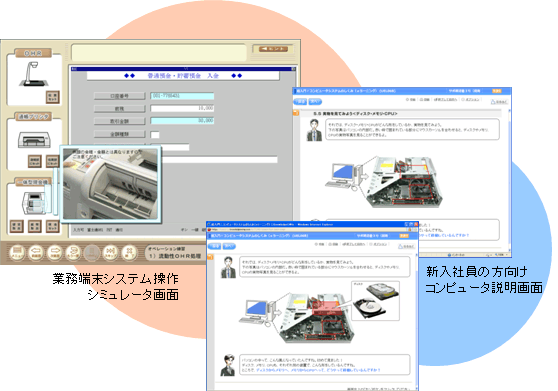Click the OHR scanner device icon
The image size is (558, 391).
[33, 74]
